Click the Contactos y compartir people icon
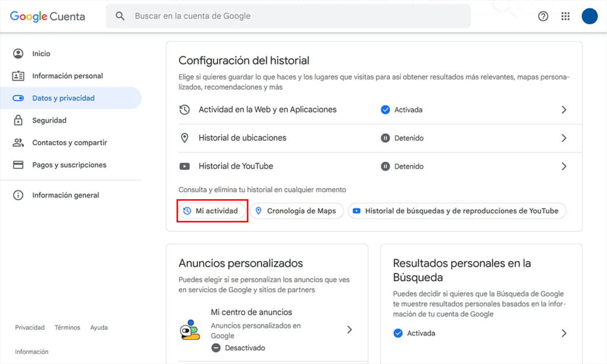This screenshot has width=607, height=364. click(x=18, y=142)
